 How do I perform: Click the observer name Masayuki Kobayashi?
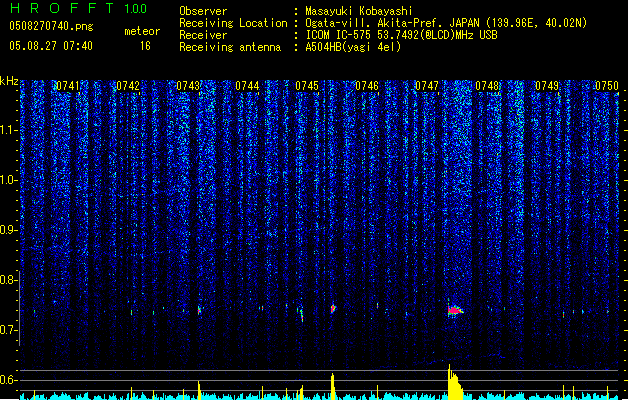tap(359, 11)
